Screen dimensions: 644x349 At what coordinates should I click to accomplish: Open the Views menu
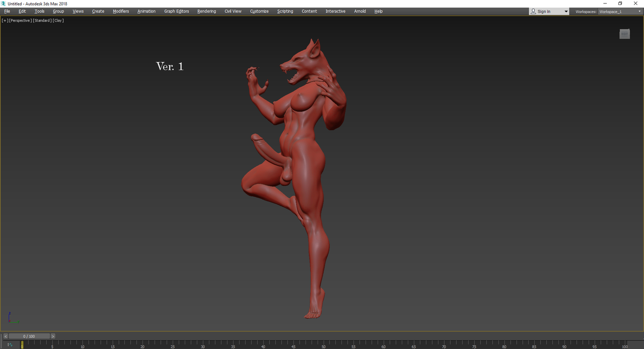[78, 11]
